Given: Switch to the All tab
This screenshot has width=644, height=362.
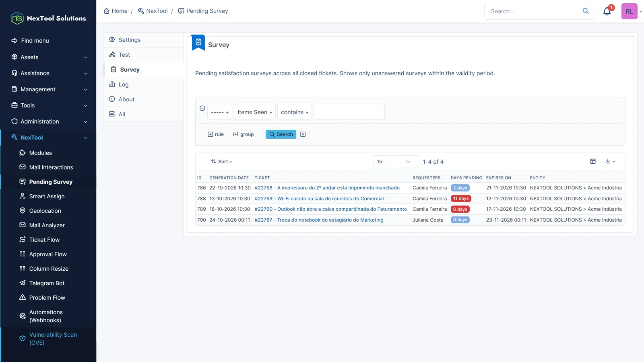Looking at the screenshot, I should 143,114.
